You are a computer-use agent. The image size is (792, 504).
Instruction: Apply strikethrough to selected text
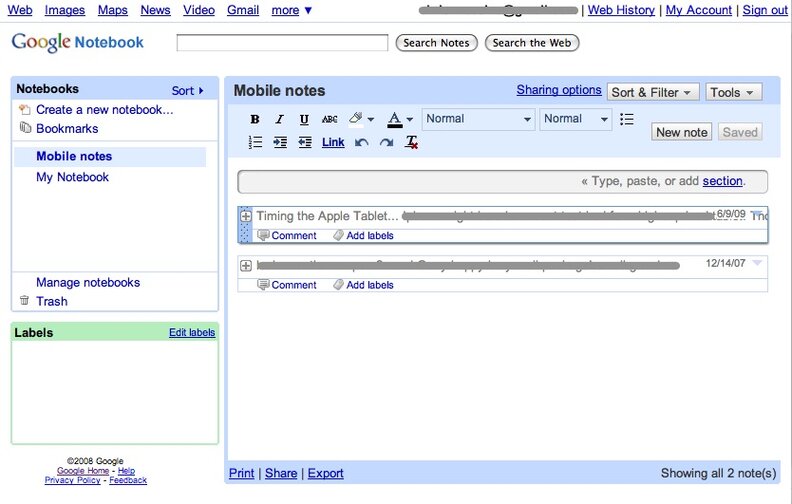click(x=329, y=119)
